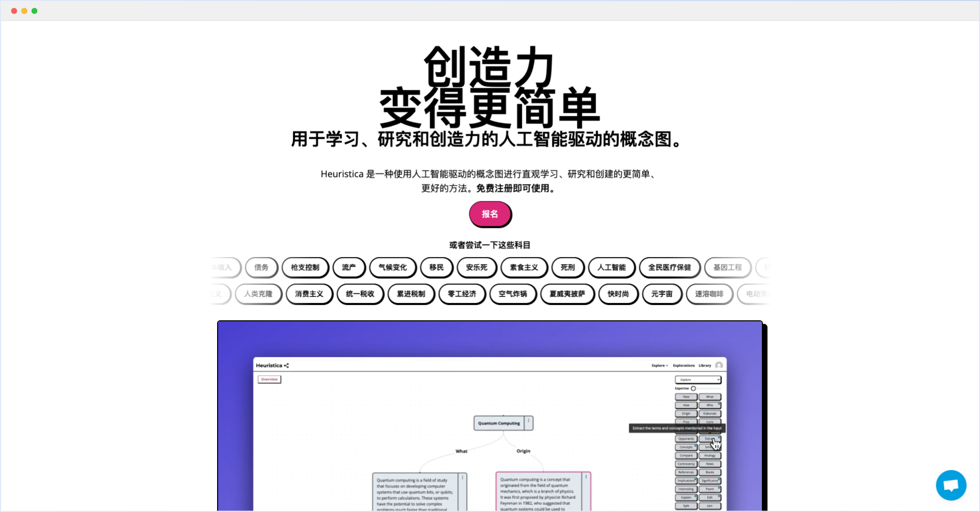The image size is (980, 512).
Task: Try the 人工智能 subject
Action: coord(612,267)
